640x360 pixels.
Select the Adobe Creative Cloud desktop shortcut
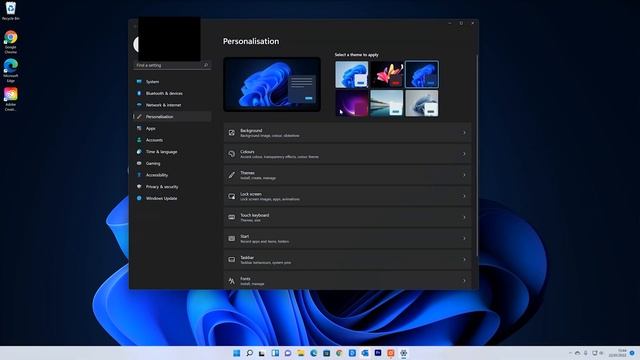coord(11,99)
